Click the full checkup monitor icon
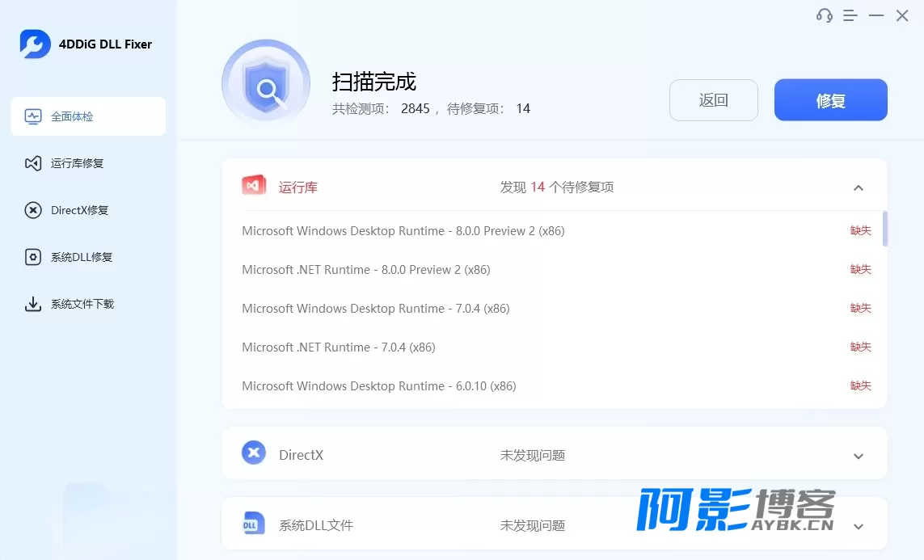This screenshot has width=924, height=560. (33, 116)
